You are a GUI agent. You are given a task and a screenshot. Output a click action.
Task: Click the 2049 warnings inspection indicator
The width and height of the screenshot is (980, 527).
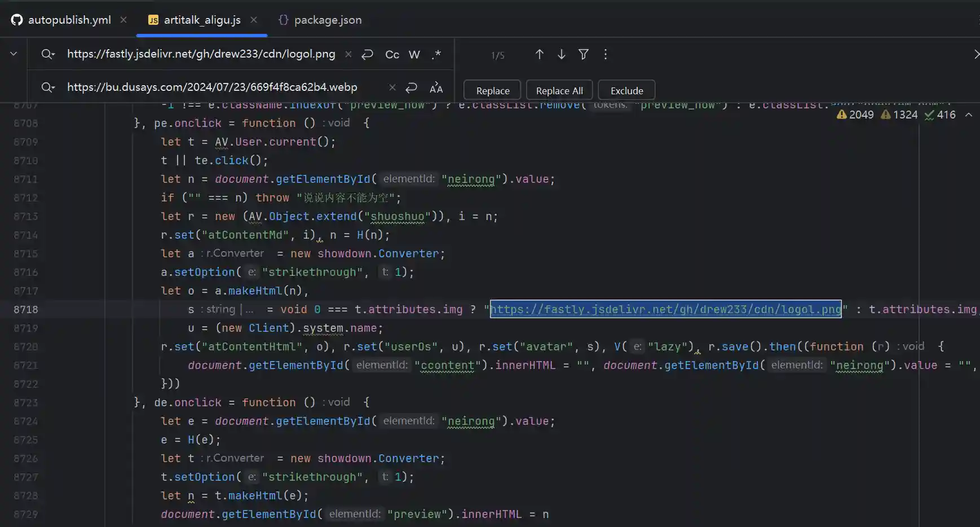(855, 115)
